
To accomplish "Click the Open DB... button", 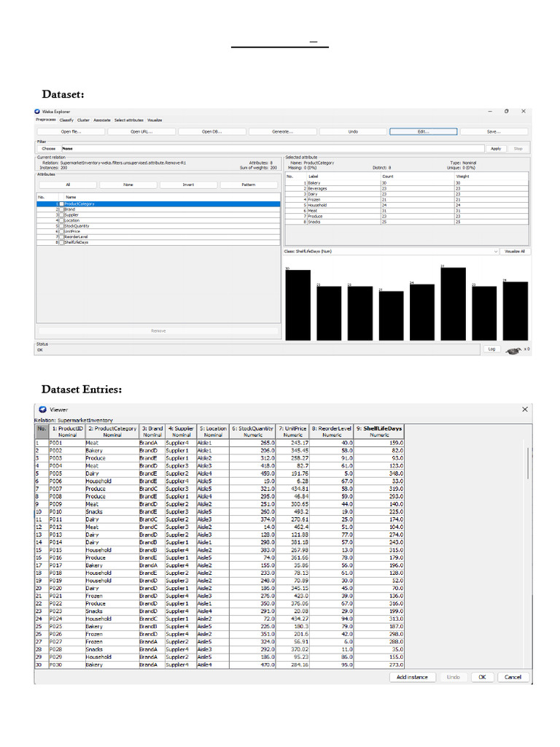I will pyautogui.click(x=212, y=131).
